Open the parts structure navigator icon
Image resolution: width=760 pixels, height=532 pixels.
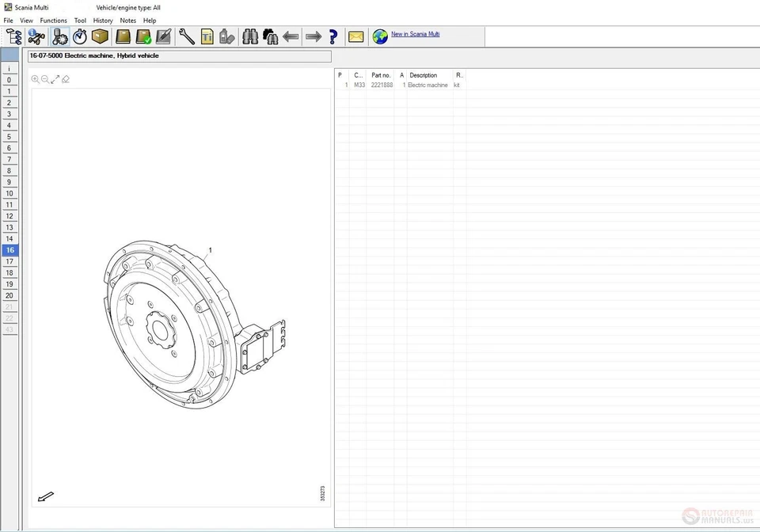click(x=13, y=36)
